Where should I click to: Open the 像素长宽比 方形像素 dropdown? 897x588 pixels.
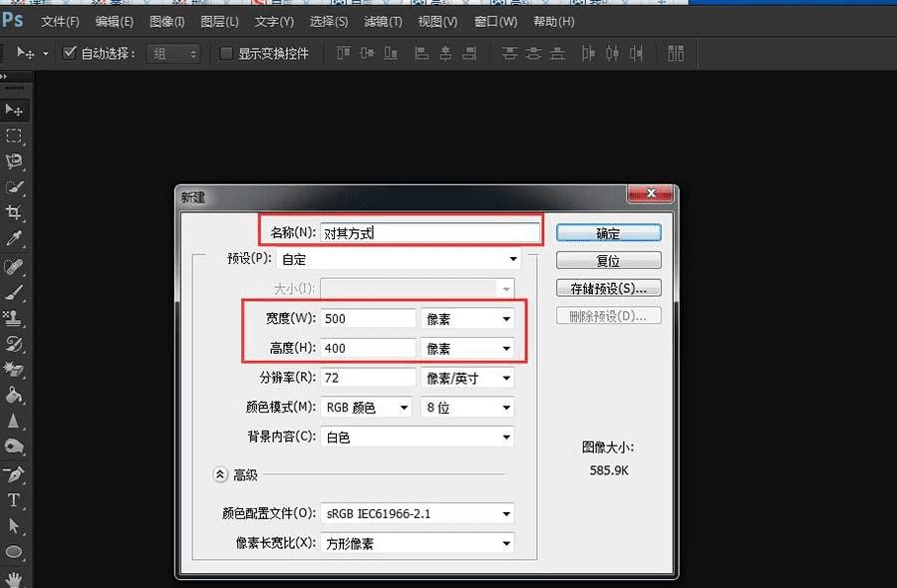417,543
